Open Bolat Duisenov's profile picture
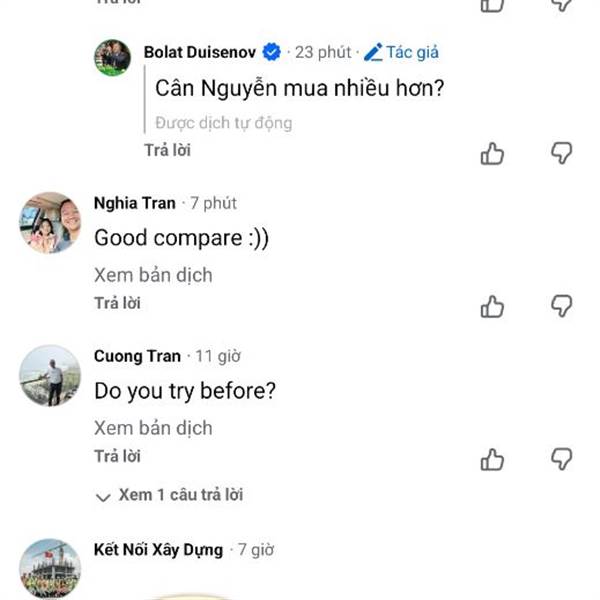This screenshot has width=600, height=600. click(112, 58)
